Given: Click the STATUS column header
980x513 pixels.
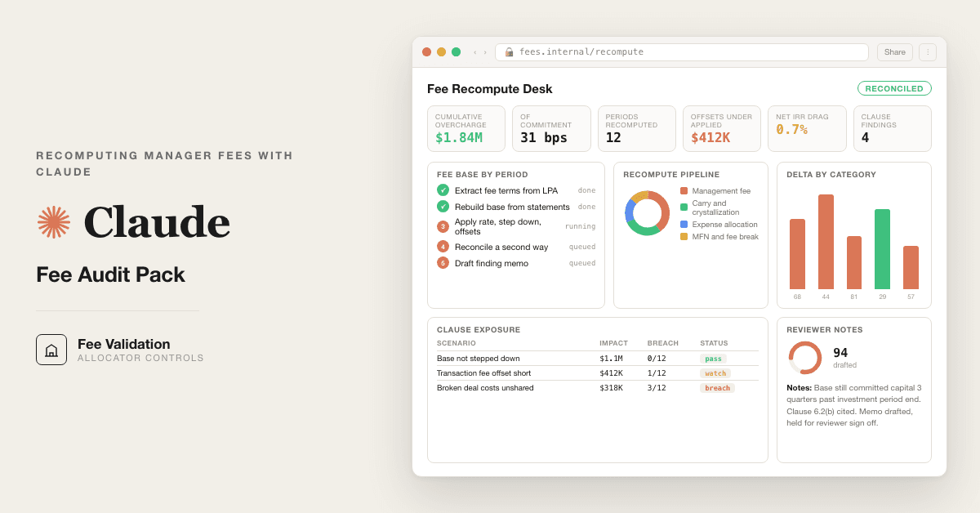Looking at the screenshot, I should (714, 343).
